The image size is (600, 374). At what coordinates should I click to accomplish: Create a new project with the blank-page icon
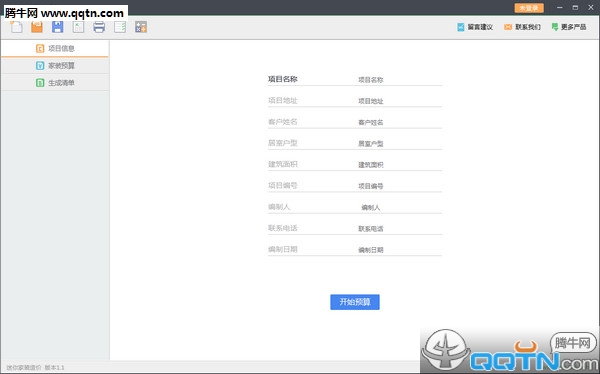tap(16, 27)
